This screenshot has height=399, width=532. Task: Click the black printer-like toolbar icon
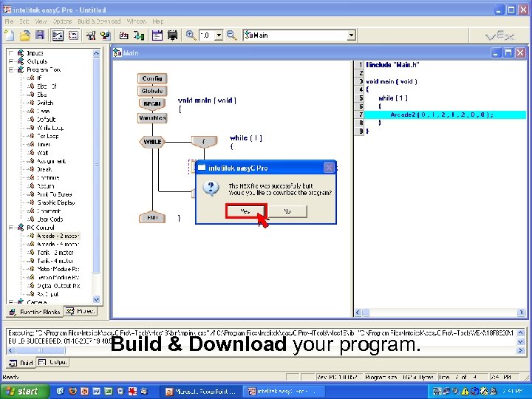[x=172, y=35]
